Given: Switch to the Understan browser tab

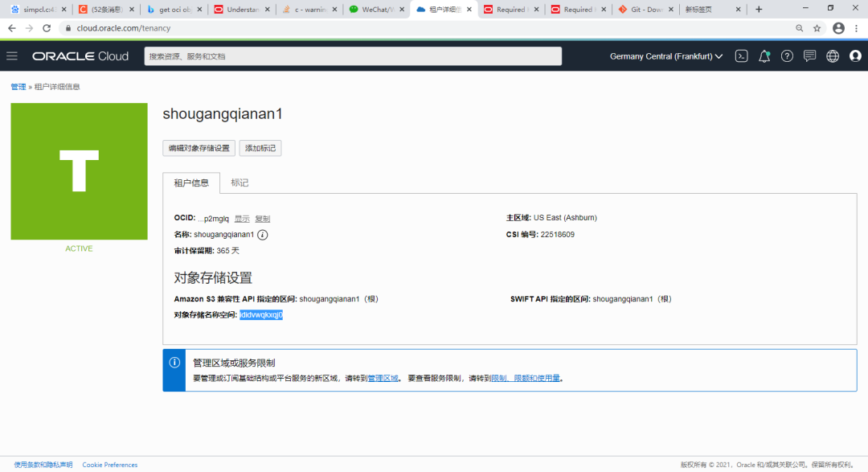Looking at the screenshot, I should (241, 10).
